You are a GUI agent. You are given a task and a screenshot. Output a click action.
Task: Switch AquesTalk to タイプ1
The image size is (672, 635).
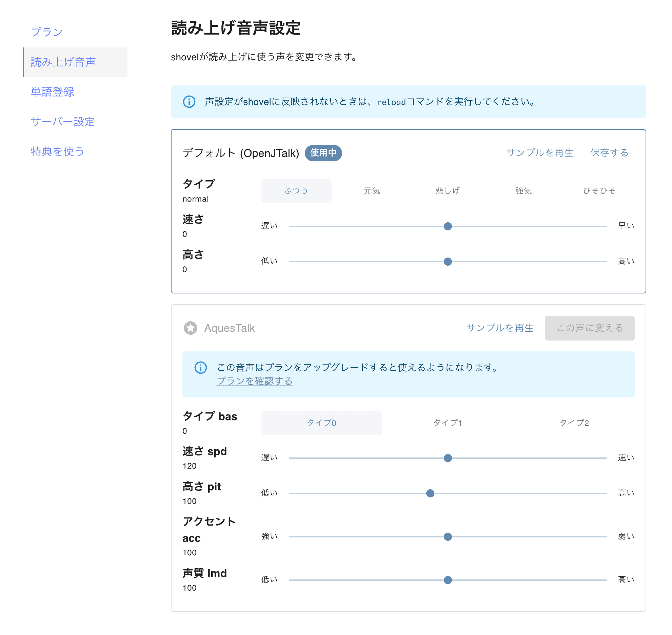pos(448,423)
